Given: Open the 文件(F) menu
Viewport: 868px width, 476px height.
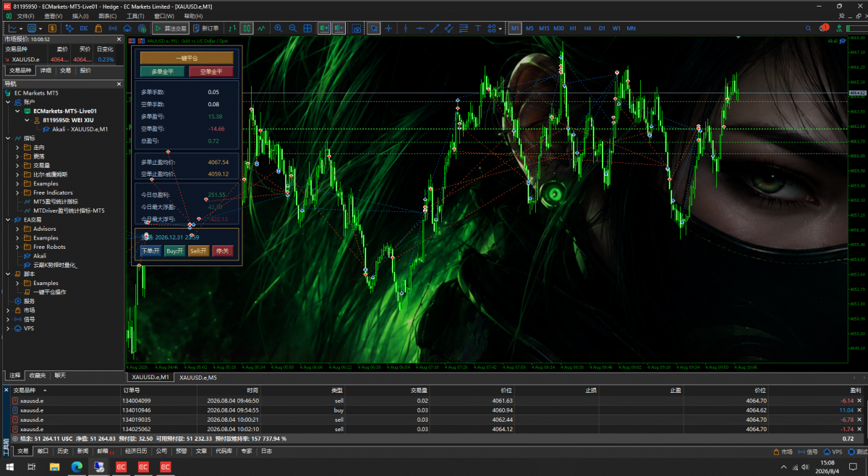Looking at the screenshot, I should [x=25, y=16].
